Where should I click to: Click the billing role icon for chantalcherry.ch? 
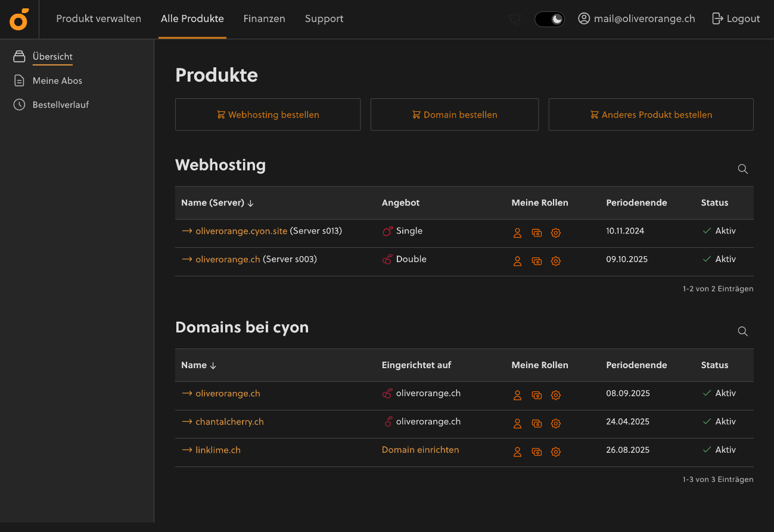point(537,424)
